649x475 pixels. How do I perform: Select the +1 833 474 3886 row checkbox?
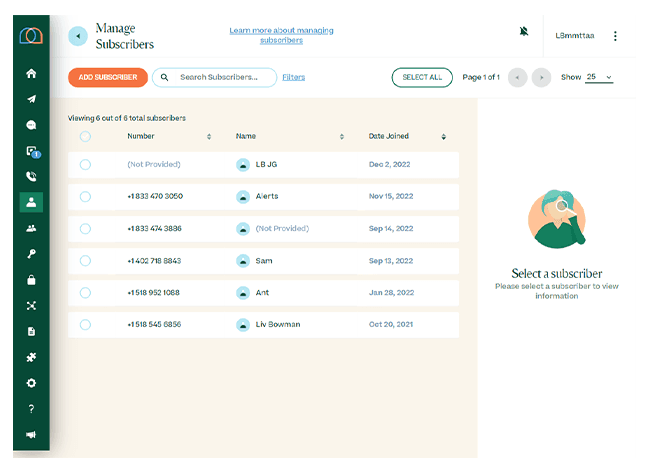tap(85, 229)
